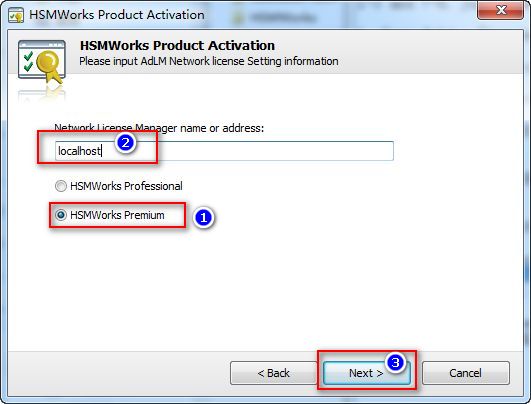Click the large certificate ribbon icon
The width and height of the screenshot is (531, 404).
(42, 62)
